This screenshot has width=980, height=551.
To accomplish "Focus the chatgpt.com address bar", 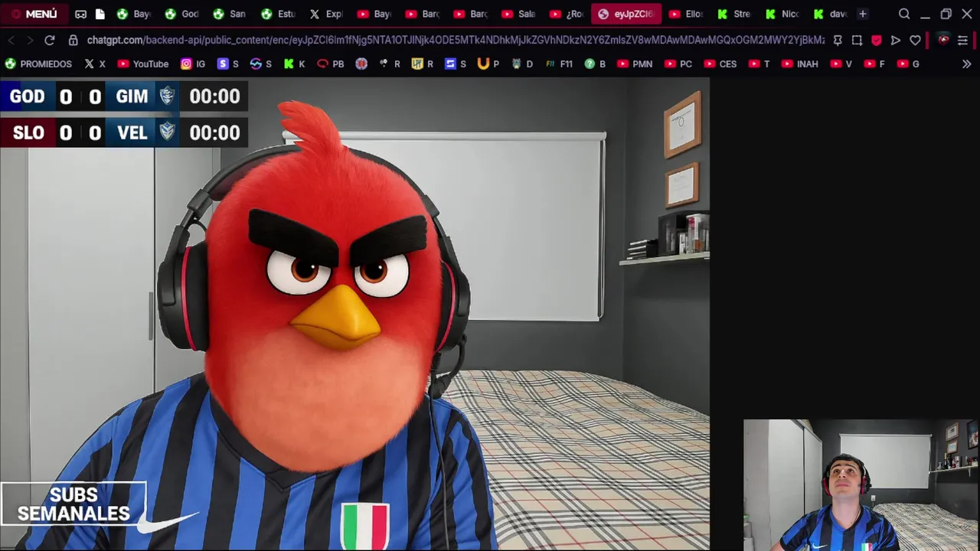I will click(x=456, y=40).
